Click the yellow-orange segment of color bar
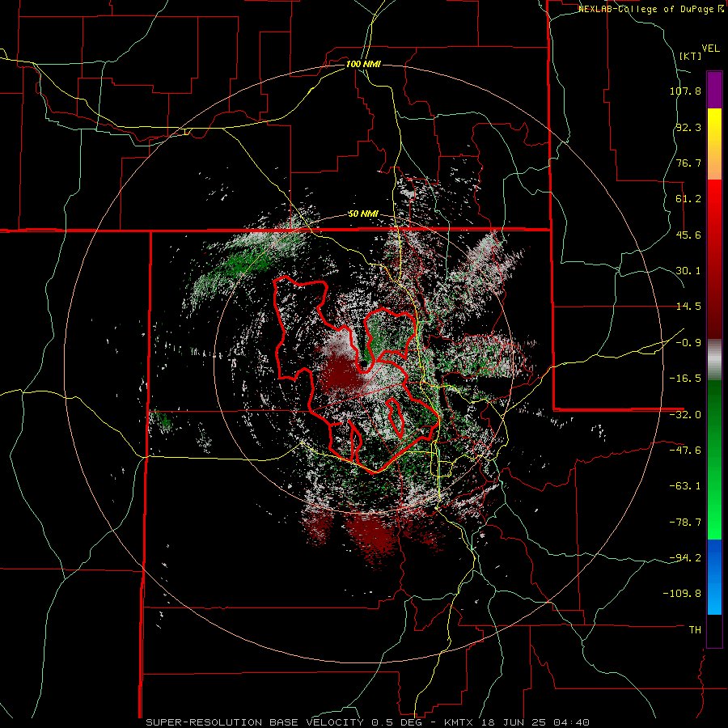 [x=714, y=144]
